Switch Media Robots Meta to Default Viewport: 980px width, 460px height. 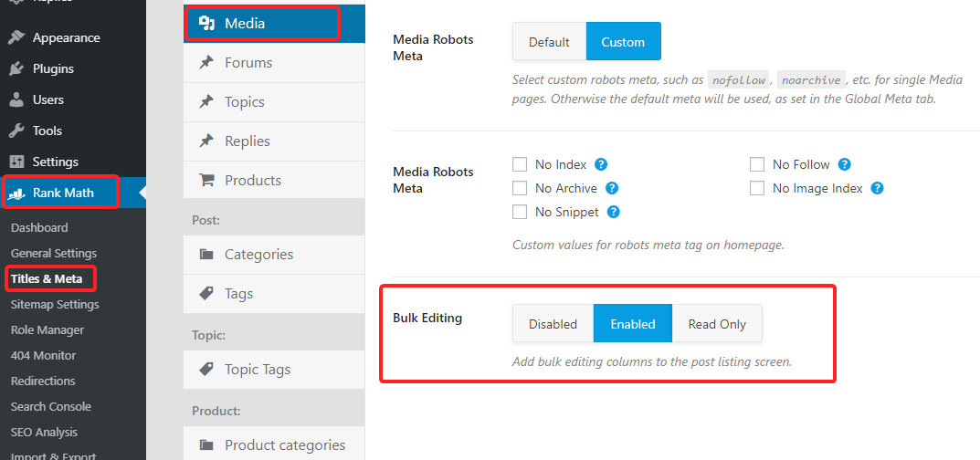click(549, 42)
